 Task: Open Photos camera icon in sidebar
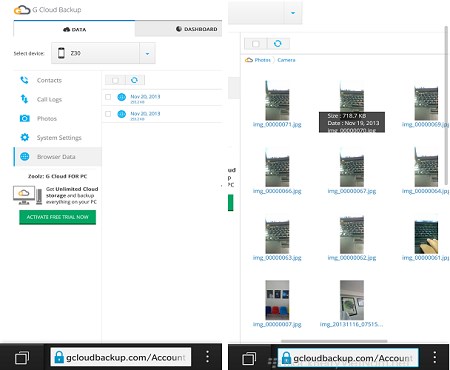[25, 118]
